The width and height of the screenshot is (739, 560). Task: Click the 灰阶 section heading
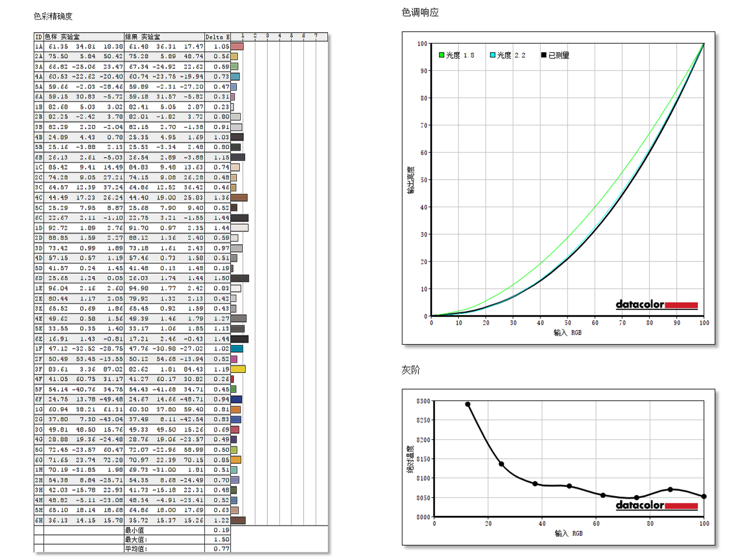411,370
